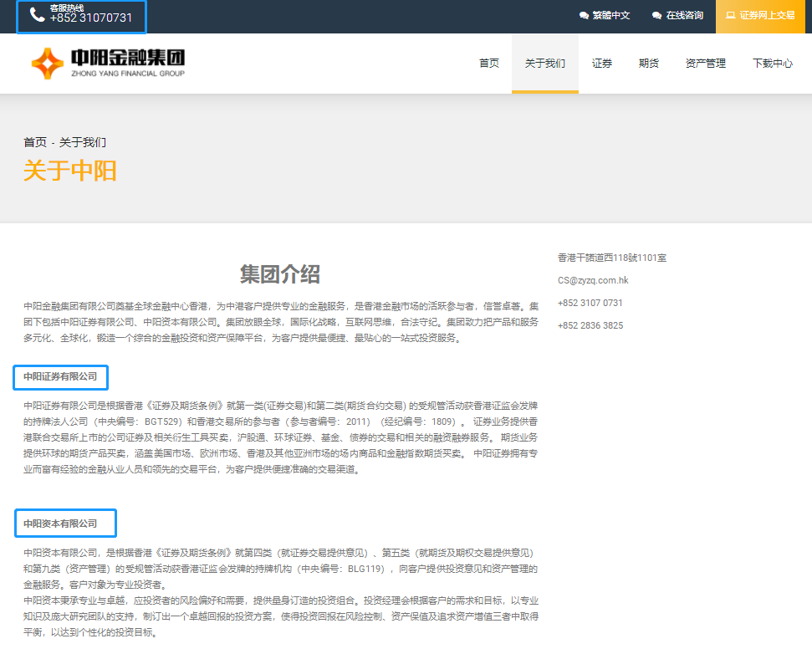Select the 关于我们 navigation tab
Image resolution: width=812 pixels, height=654 pixels.
tap(544, 64)
